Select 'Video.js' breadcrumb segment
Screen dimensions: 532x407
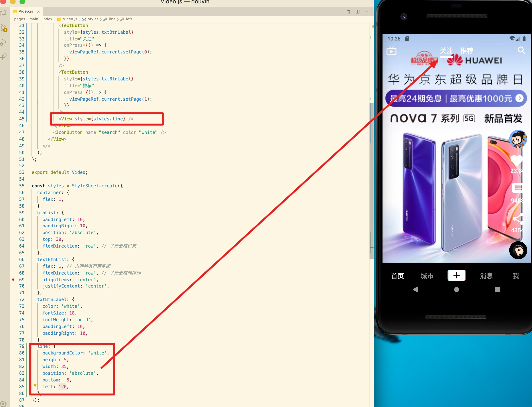70,19
